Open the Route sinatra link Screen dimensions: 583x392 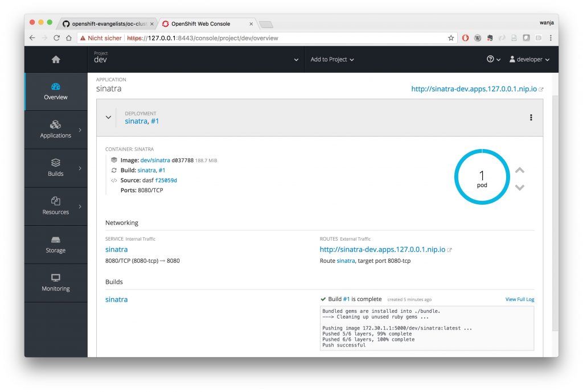(x=346, y=261)
